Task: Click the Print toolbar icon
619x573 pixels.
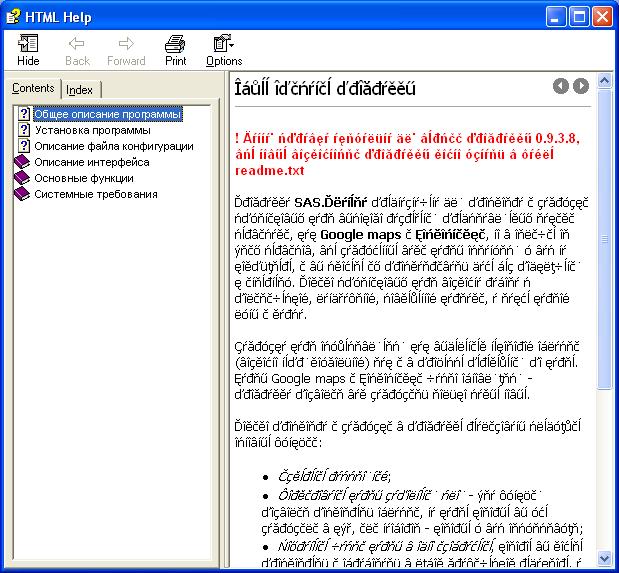Action: 175,50
